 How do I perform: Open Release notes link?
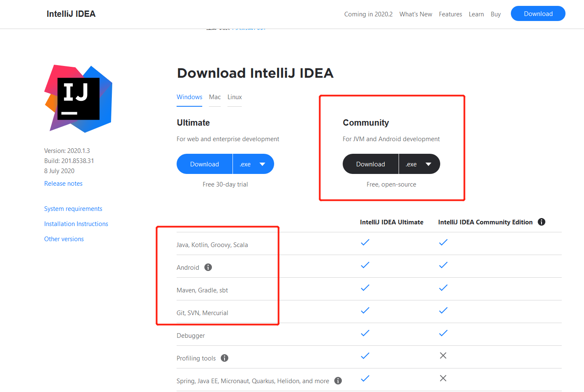(x=63, y=184)
